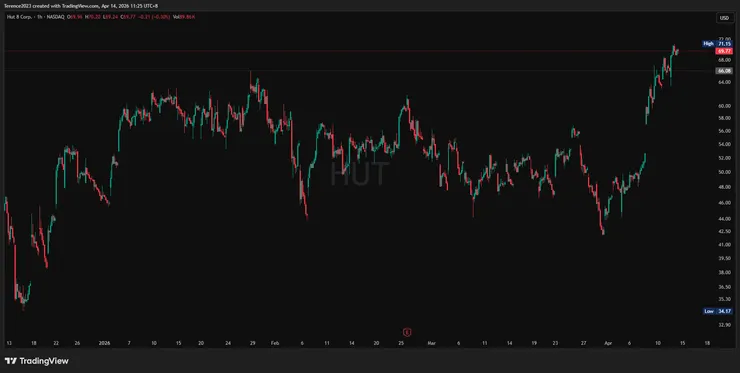Screen dimensions: 740x373
Task: Click the Vol value in the legend
Action: (x=185, y=17)
